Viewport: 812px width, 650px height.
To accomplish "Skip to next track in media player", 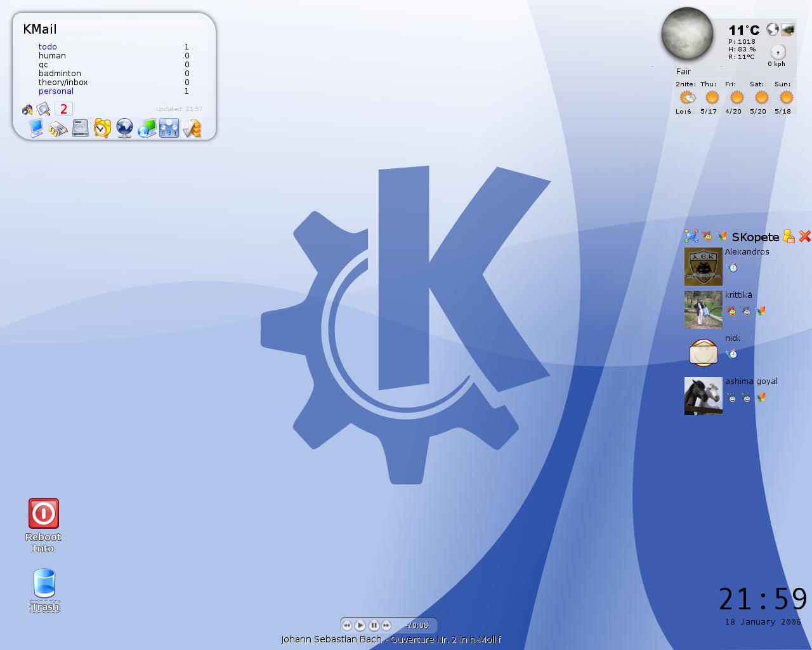I will (x=386, y=625).
